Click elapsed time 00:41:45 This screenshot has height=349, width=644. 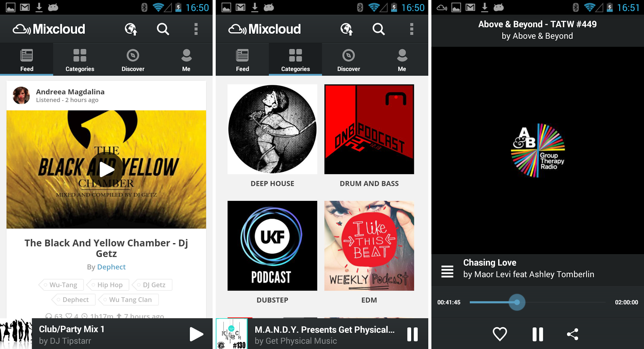pos(449,302)
